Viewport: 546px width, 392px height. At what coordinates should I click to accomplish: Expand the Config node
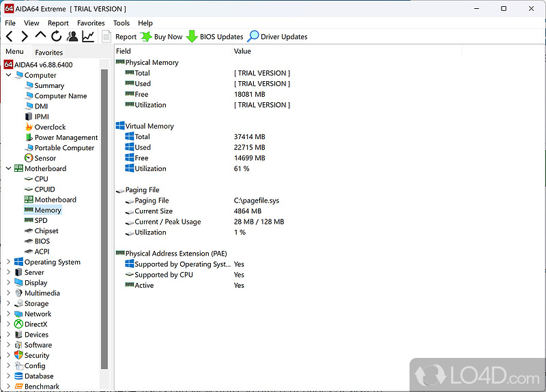coord(9,365)
